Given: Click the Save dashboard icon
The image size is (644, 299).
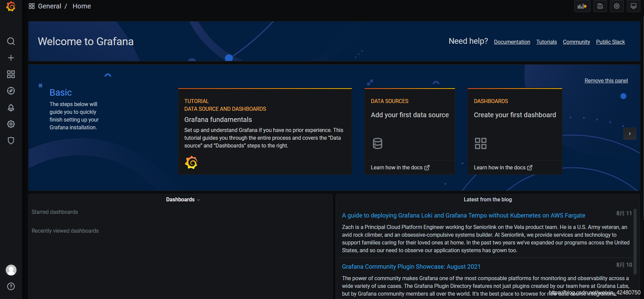Looking at the screenshot, I should click(x=600, y=6).
